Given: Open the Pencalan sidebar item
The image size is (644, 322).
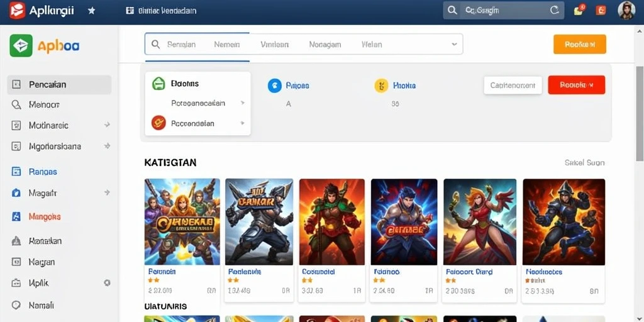Looking at the screenshot, I should 59,85.
